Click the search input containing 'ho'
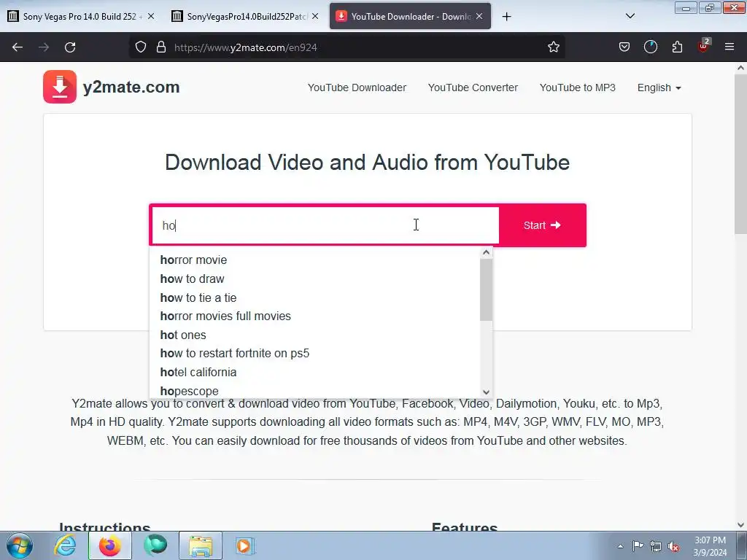 pos(325,225)
